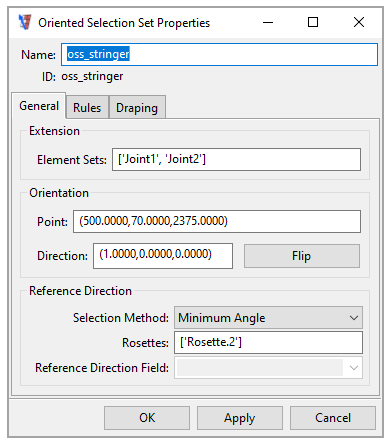Maximize the properties window

coord(313,22)
